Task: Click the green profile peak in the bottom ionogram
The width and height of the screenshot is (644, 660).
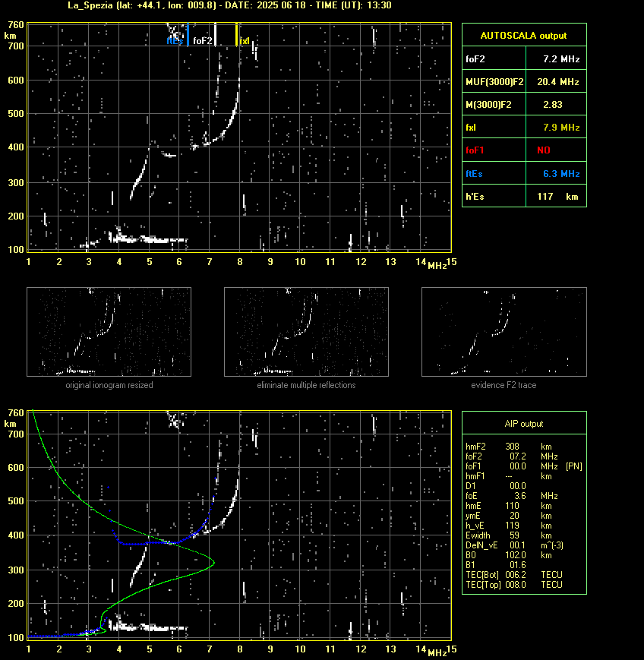Action: 213,562
